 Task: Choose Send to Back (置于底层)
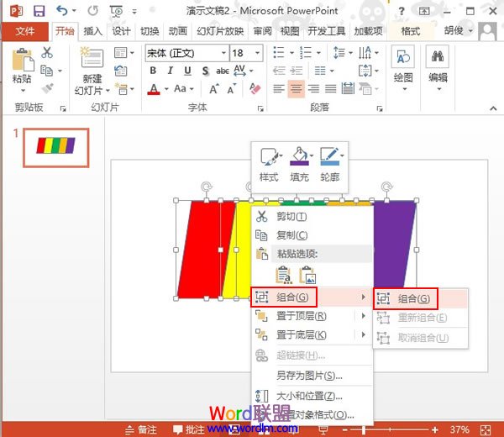(x=312, y=334)
